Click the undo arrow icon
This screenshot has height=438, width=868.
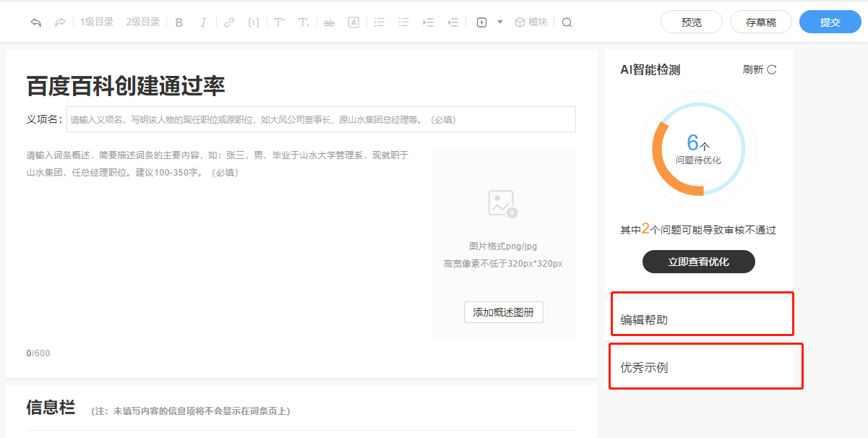click(35, 22)
